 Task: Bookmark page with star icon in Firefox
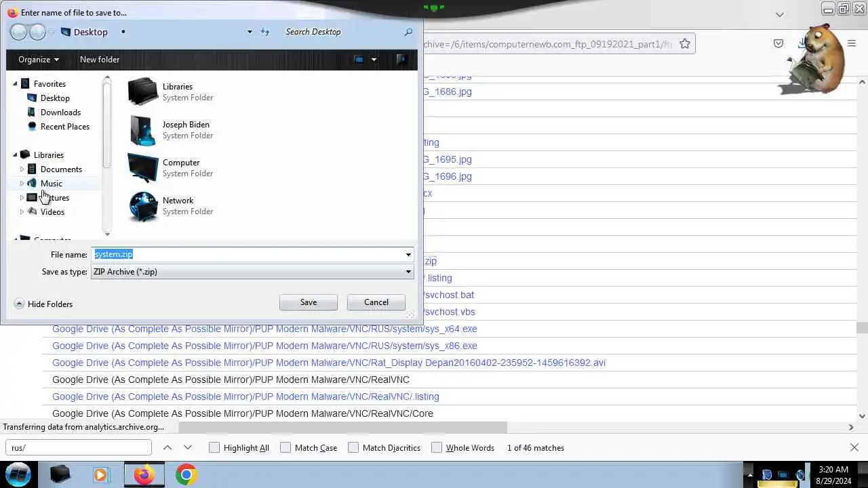(x=685, y=44)
